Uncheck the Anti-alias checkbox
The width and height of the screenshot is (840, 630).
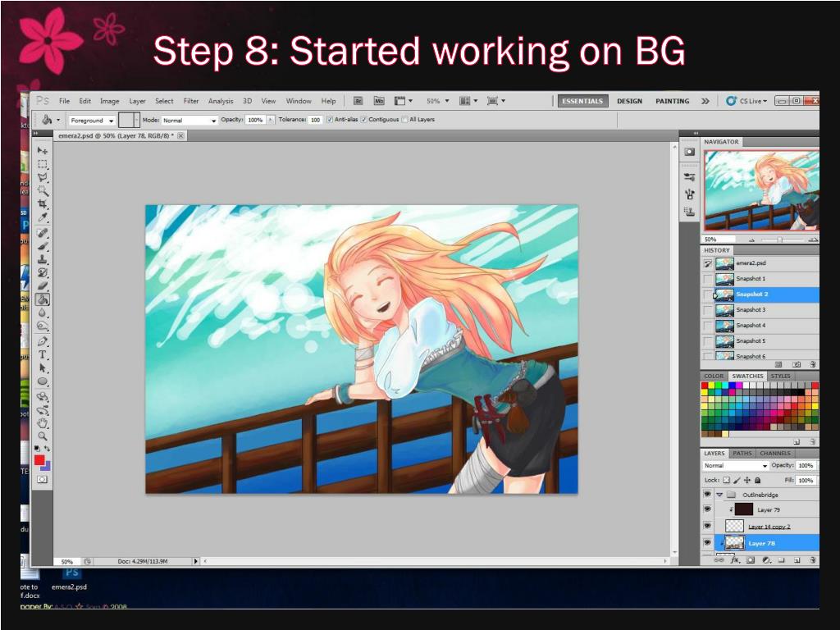(330, 120)
